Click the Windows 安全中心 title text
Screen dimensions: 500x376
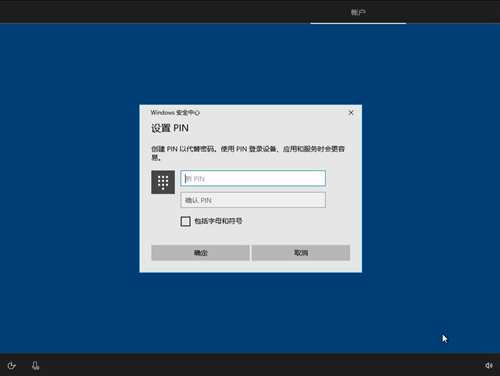(x=175, y=113)
